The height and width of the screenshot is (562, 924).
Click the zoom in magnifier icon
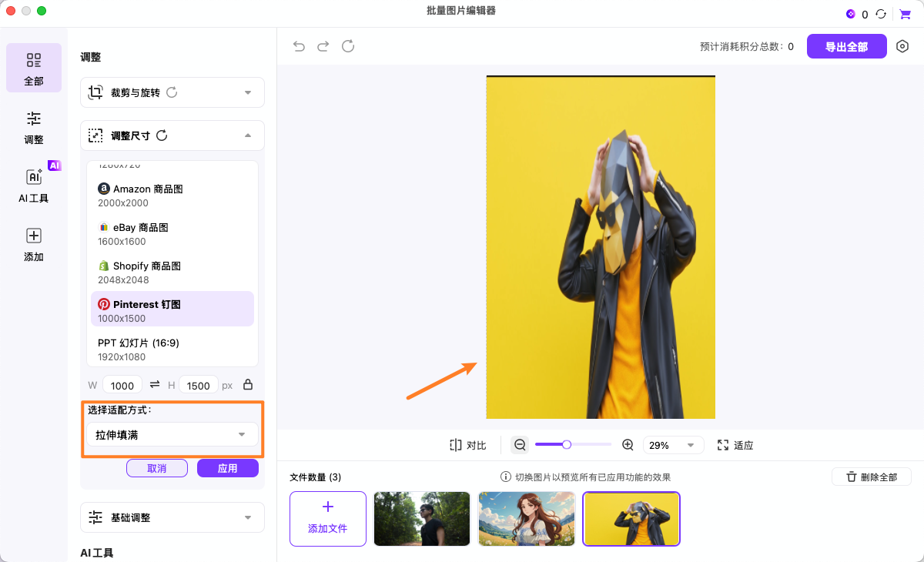(628, 445)
